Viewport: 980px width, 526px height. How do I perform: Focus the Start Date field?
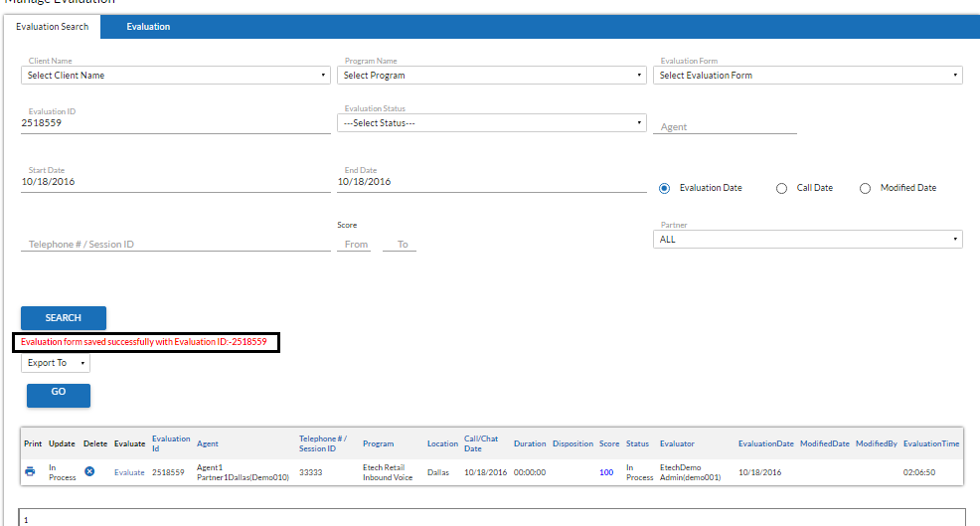[176, 181]
